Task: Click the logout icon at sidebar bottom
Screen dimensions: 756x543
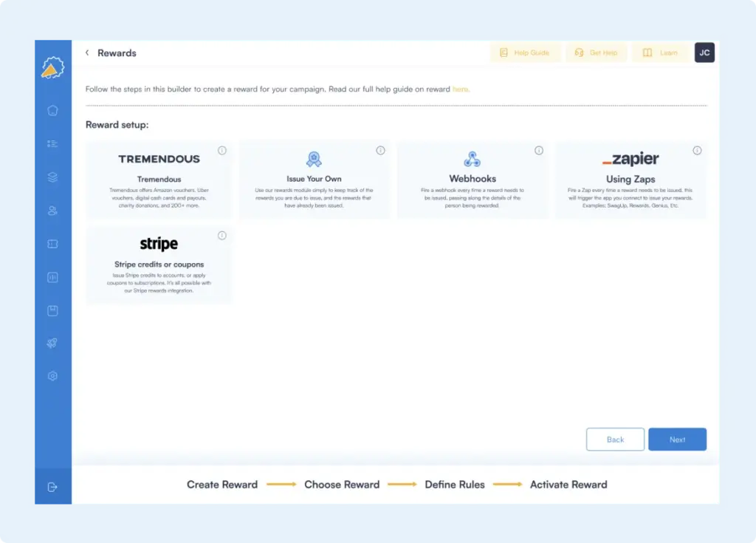Action: 52,487
